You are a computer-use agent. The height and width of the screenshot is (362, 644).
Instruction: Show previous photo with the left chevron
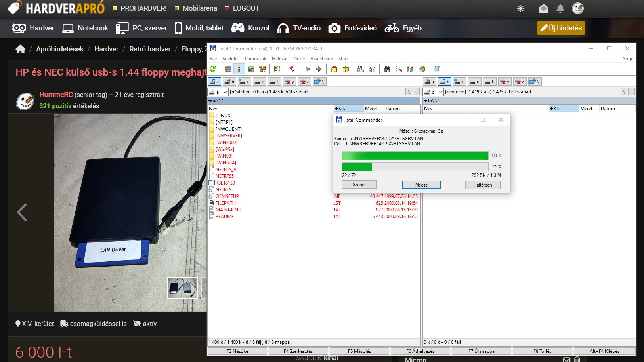click(x=22, y=212)
